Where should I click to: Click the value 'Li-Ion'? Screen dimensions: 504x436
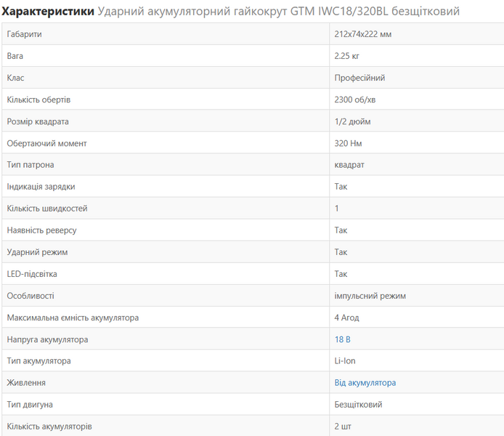click(x=345, y=361)
